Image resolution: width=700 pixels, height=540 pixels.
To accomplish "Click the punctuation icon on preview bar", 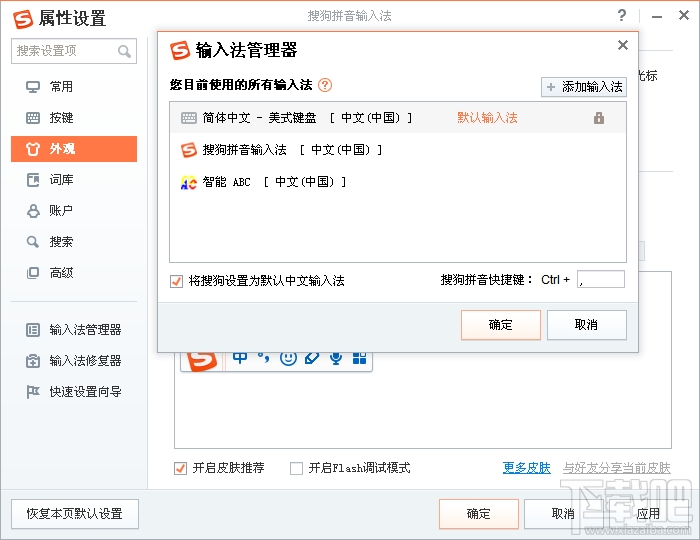I will tap(264, 358).
